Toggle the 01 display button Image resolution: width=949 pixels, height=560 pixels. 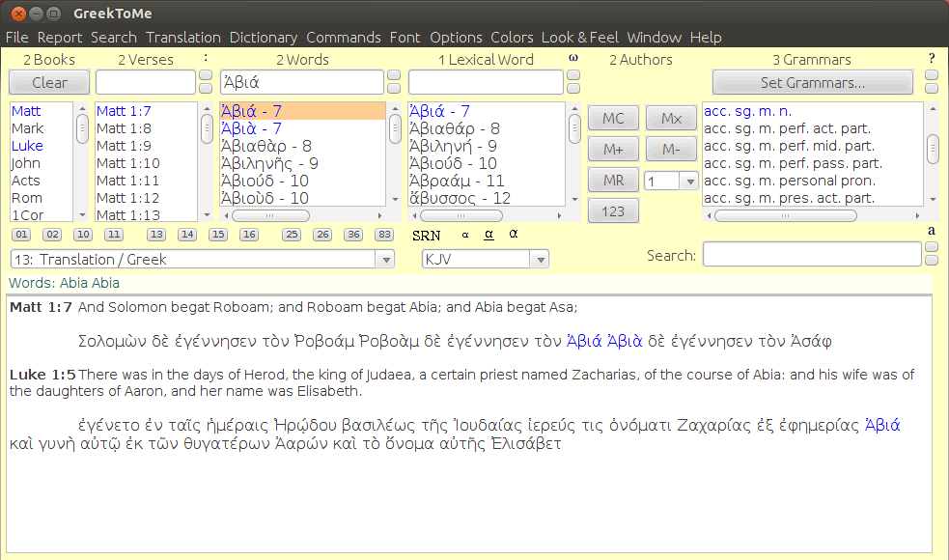[x=20, y=234]
